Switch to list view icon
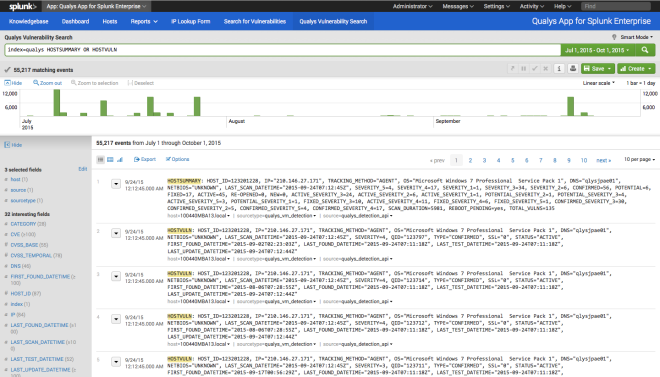This screenshot has height=377, width=660. click(x=100, y=159)
